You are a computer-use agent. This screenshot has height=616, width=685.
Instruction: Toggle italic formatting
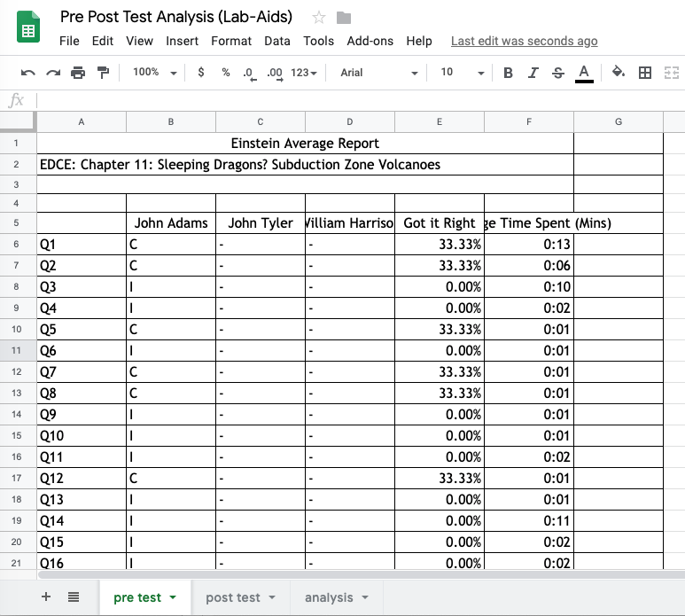pyautogui.click(x=533, y=73)
